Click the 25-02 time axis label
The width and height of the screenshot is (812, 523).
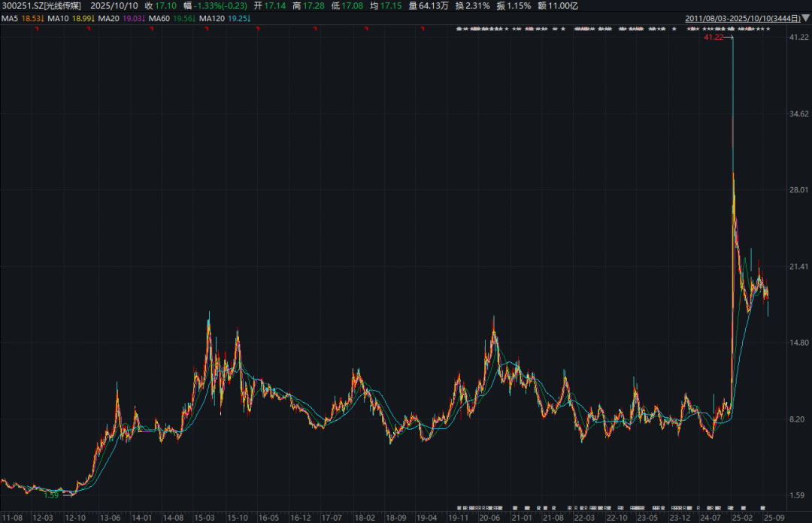[742, 518]
